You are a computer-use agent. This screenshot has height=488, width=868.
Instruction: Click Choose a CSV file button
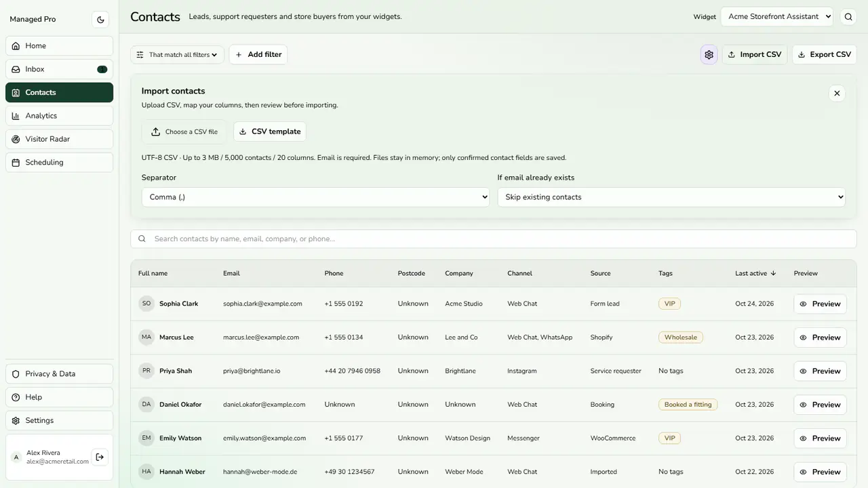click(x=184, y=131)
